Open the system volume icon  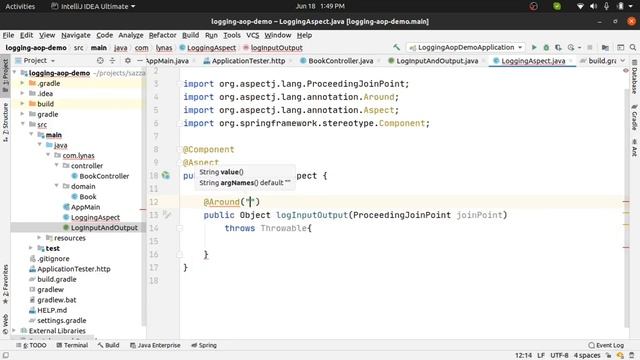pyautogui.click(x=593, y=6)
